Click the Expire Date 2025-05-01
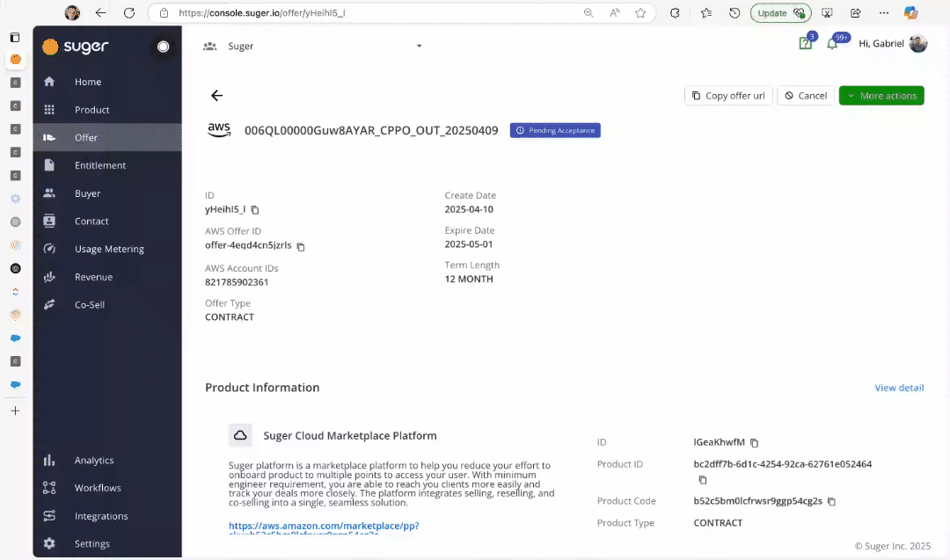The width and height of the screenshot is (950, 560). click(x=469, y=244)
